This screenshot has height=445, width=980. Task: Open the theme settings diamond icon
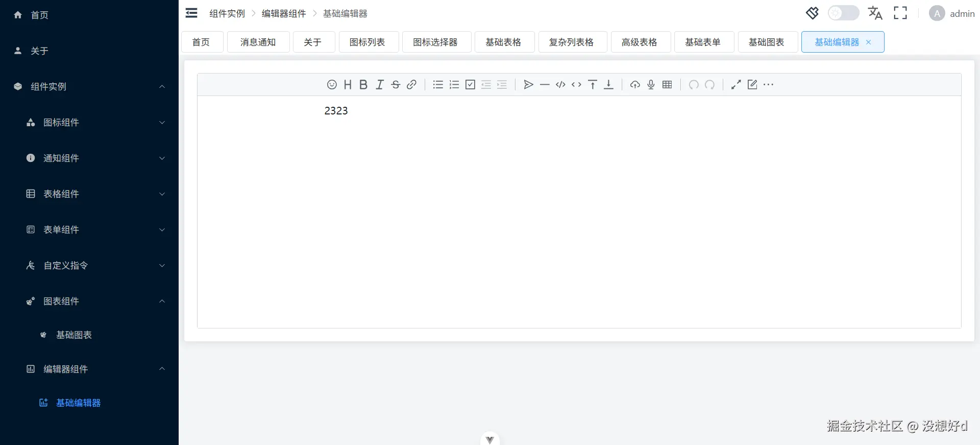812,13
